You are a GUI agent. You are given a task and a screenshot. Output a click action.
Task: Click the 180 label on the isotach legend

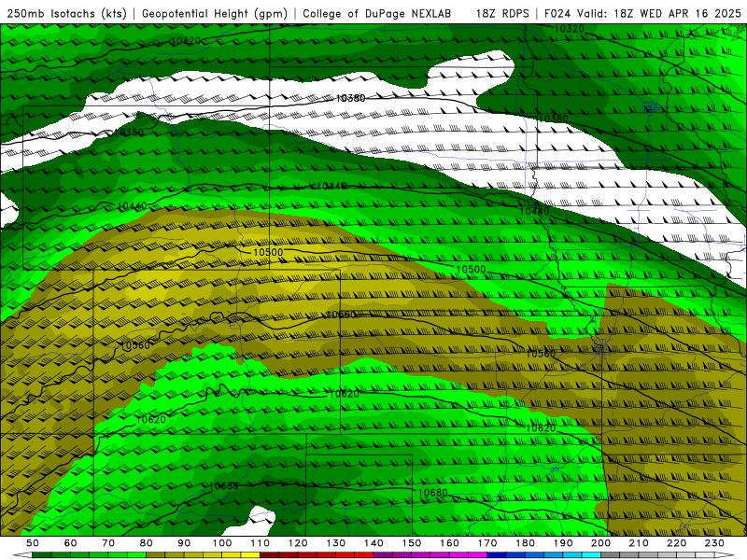[x=525, y=543]
